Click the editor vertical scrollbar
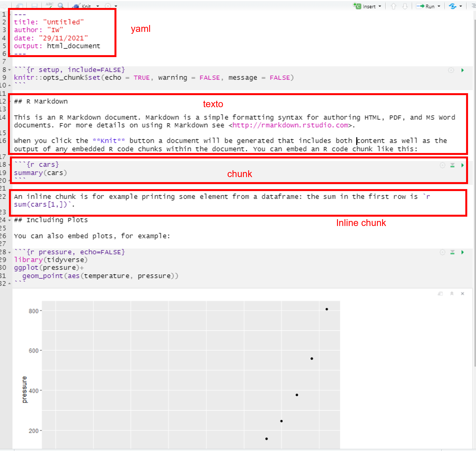The image size is (476, 451). click(x=475, y=192)
